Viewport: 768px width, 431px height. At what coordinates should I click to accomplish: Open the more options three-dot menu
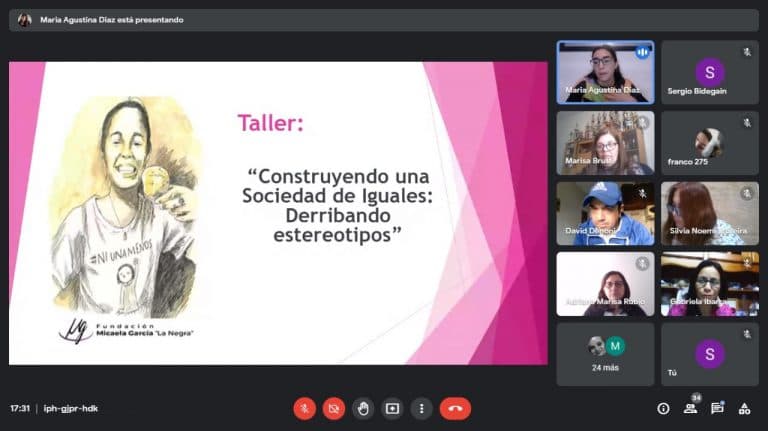421,408
